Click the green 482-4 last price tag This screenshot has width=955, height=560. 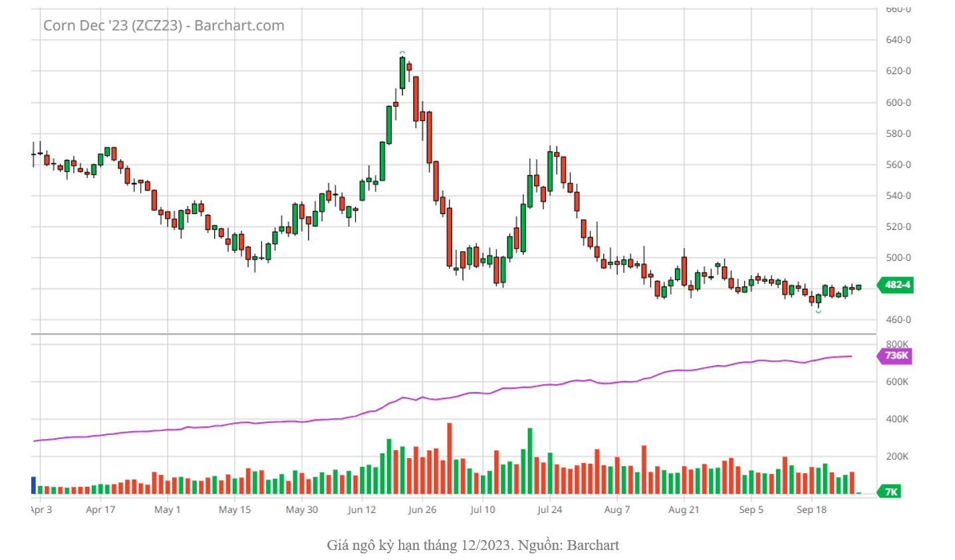click(x=895, y=285)
